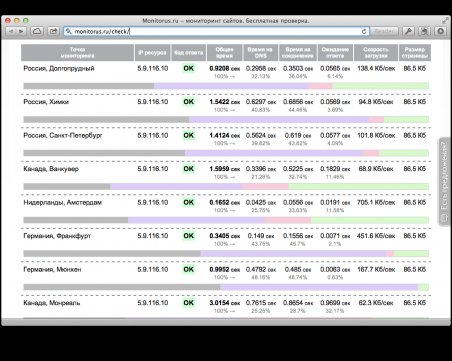Focus the monitorus.ru/check/ address field

tap(217, 31)
